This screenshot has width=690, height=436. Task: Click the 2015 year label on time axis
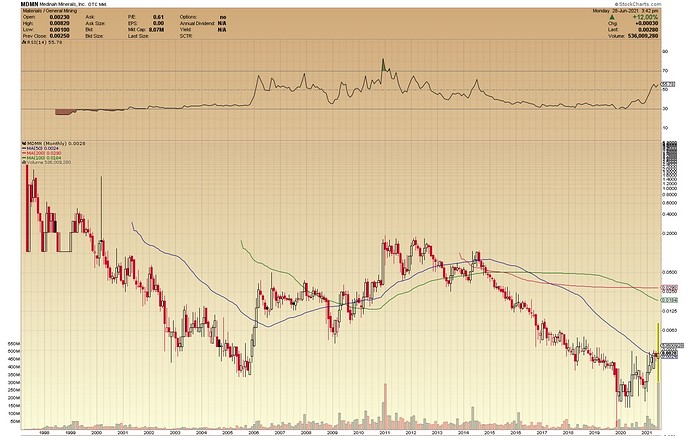pyautogui.click(x=489, y=432)
